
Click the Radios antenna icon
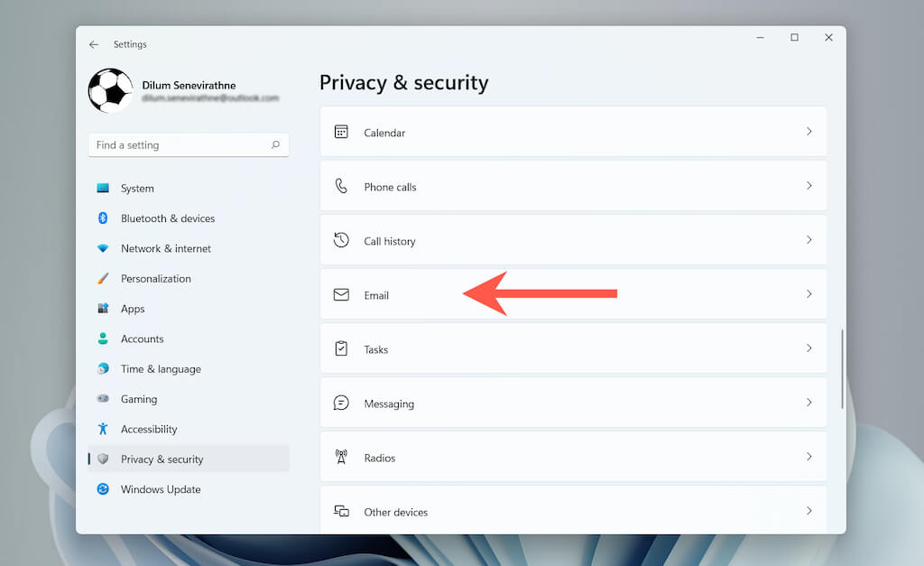click(341, 457)
